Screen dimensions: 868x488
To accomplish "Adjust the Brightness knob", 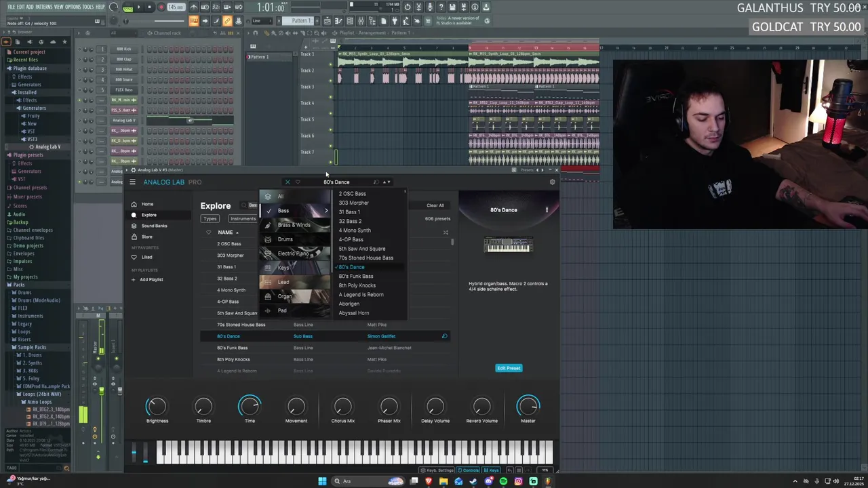I will tap(157, 406).
